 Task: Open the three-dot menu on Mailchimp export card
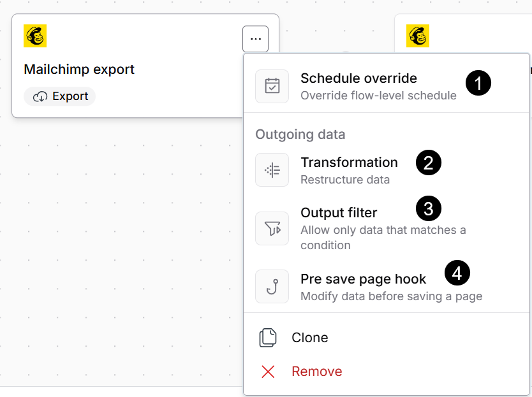(x=256, y=39)
